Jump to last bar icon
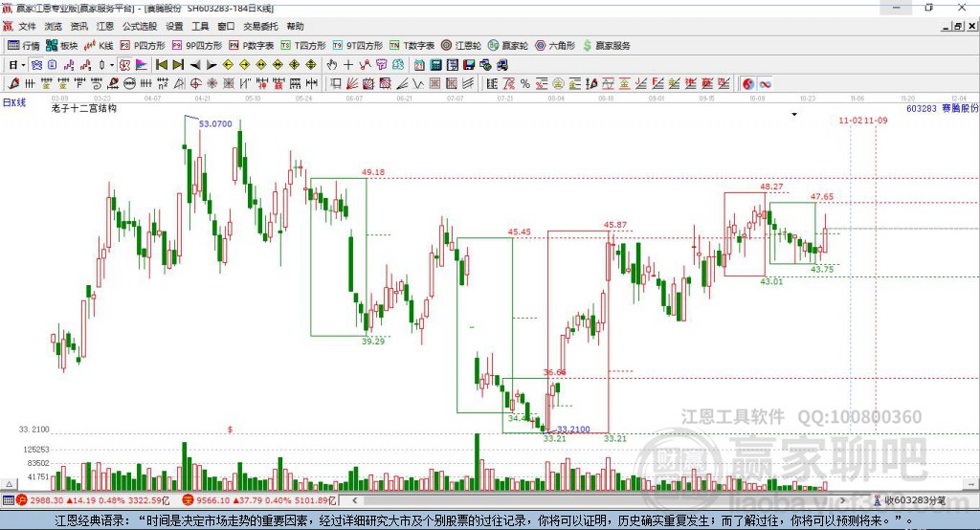Viewport: 980px width, 530px height. point(178,65)
